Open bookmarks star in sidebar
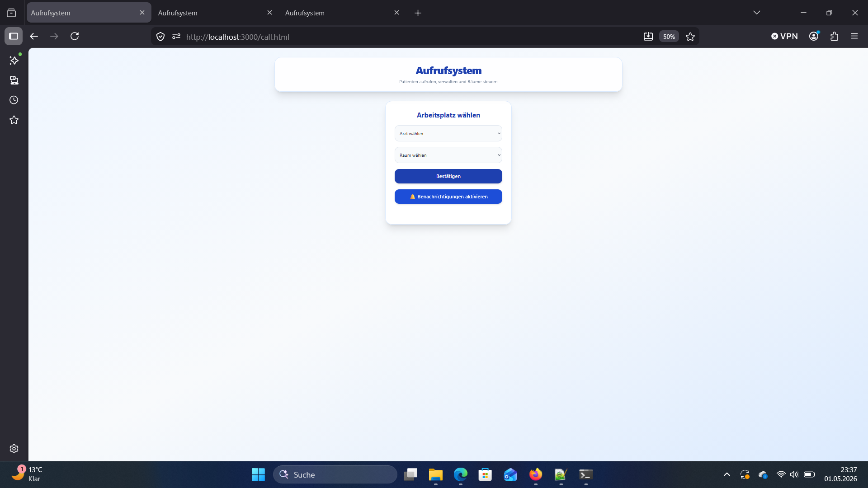 (14, 120)
